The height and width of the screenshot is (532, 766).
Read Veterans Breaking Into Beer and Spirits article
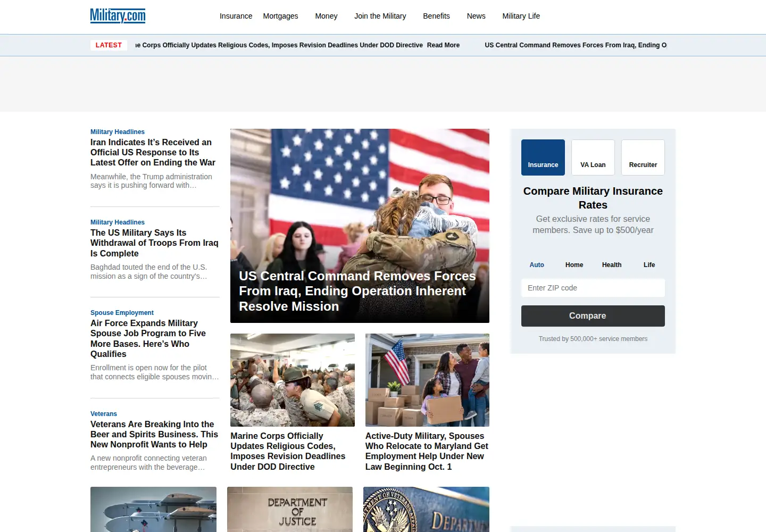(154, 434)
